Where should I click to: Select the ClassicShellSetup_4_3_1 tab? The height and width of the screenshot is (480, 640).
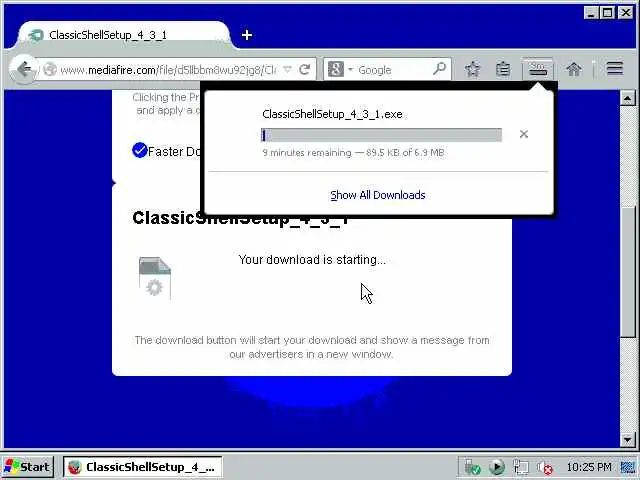[124, 35]
